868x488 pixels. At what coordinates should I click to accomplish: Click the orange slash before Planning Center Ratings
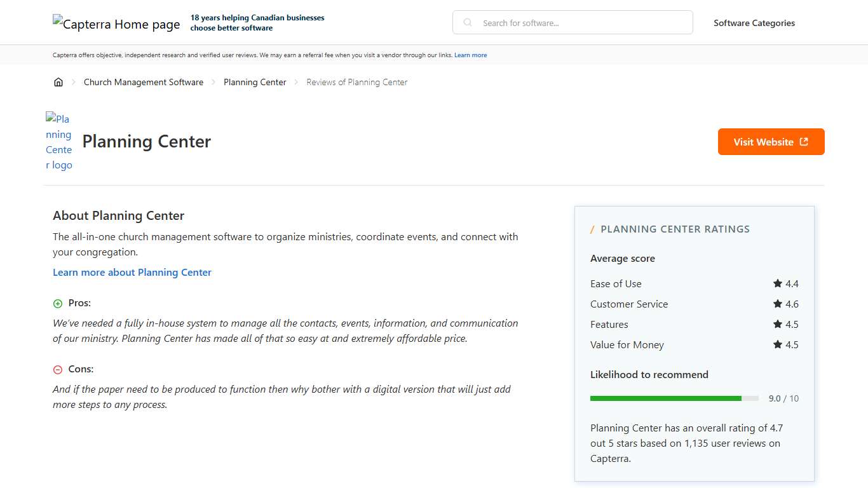(593, 229)
